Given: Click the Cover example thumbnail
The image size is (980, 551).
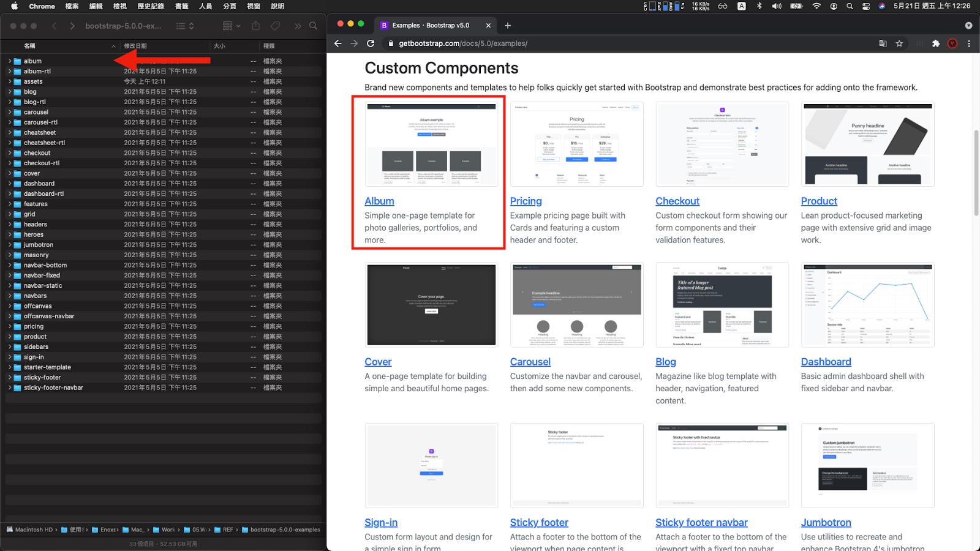Looking at the screenshot, I should point(431,305).
